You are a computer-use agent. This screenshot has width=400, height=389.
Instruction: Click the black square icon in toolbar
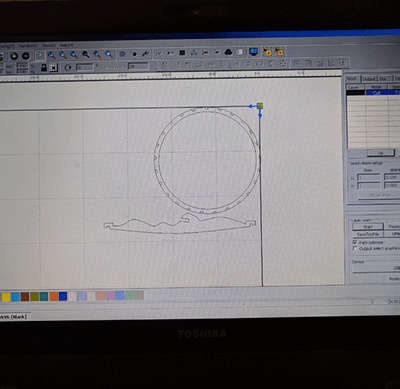click(182, 53)
